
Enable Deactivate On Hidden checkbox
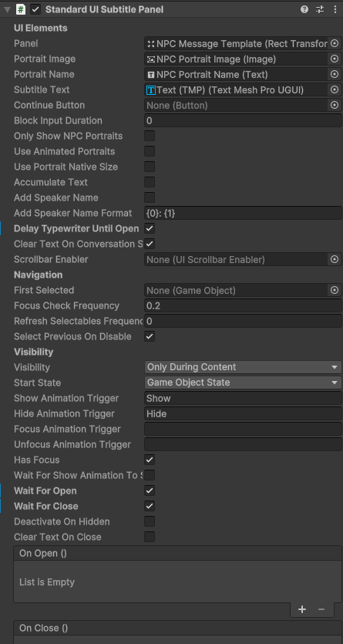click(x=150, y=521)
